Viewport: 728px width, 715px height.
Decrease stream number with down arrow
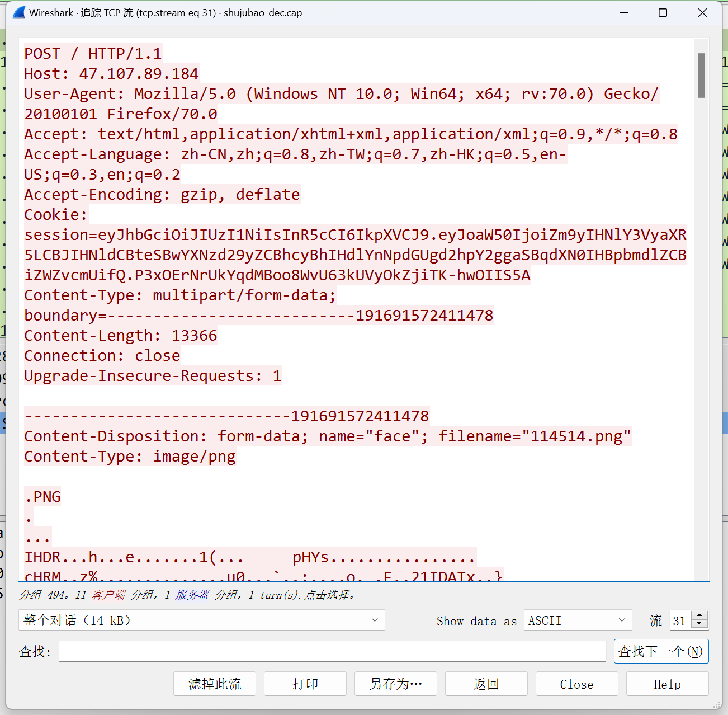[699, 624]
